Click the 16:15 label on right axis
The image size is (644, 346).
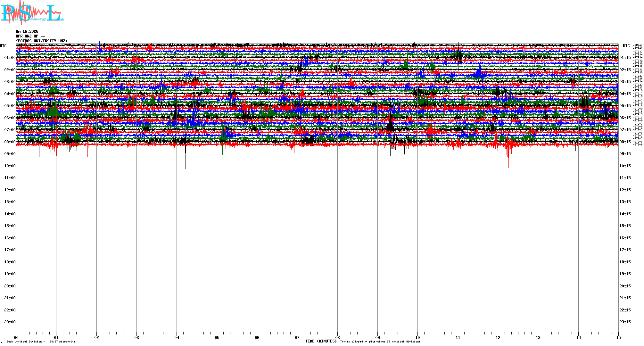coord(625,238)
